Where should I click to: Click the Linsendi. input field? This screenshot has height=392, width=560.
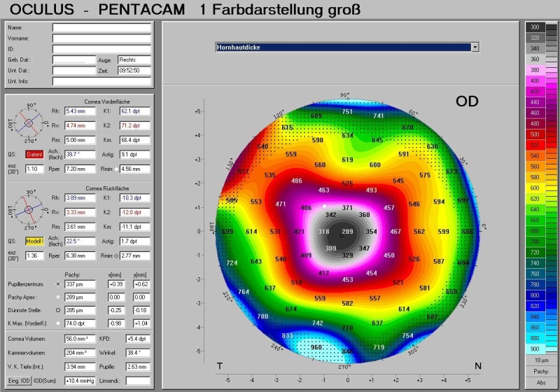tap(138, 380)
